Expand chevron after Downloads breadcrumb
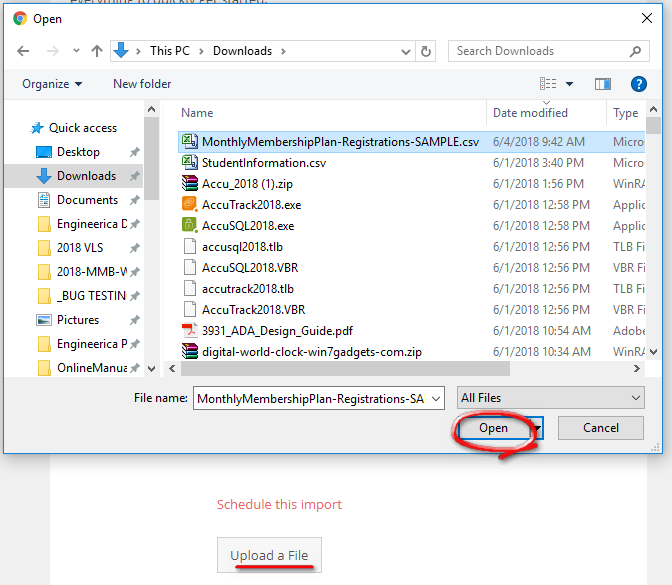 point(283,51)
